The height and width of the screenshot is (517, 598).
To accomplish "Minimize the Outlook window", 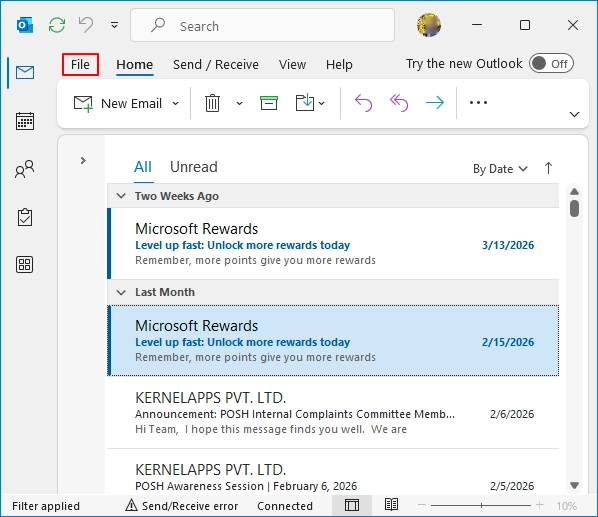I will 477,25.
